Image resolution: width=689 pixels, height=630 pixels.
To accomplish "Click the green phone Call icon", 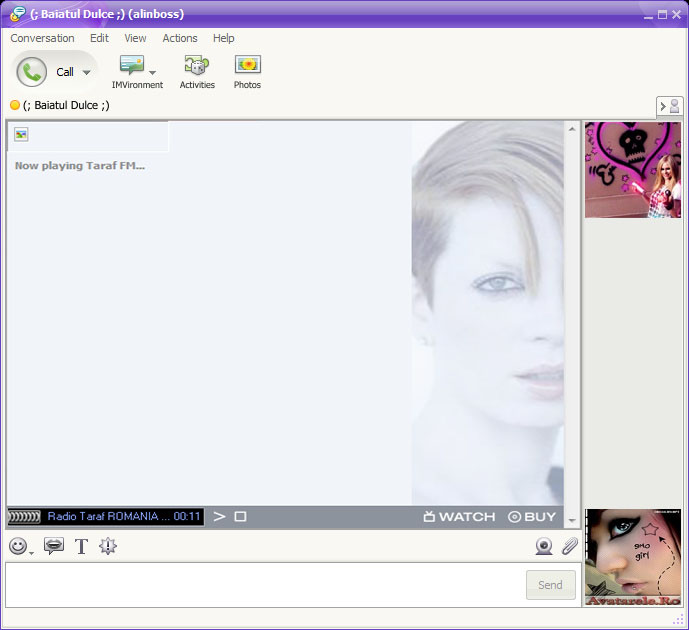I will [x=32, y=72].
